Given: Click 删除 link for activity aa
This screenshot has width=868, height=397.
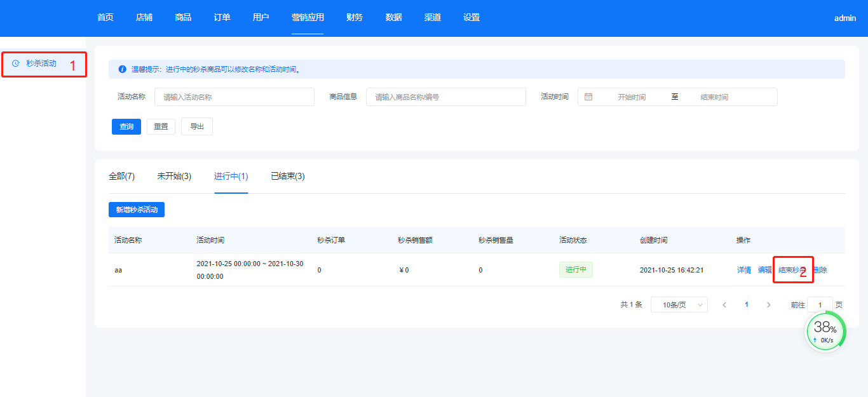Looking at the screenshot, I should click(x=821, y=270).
